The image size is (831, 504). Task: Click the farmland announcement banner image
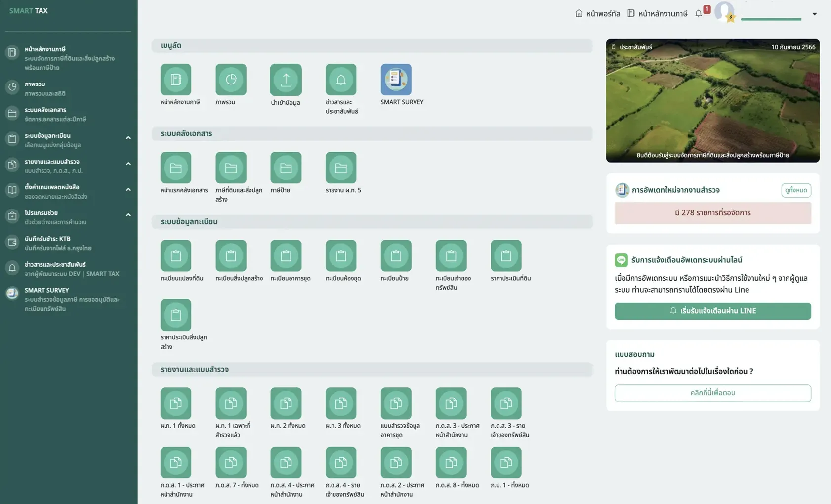click(x=712, y=100)
